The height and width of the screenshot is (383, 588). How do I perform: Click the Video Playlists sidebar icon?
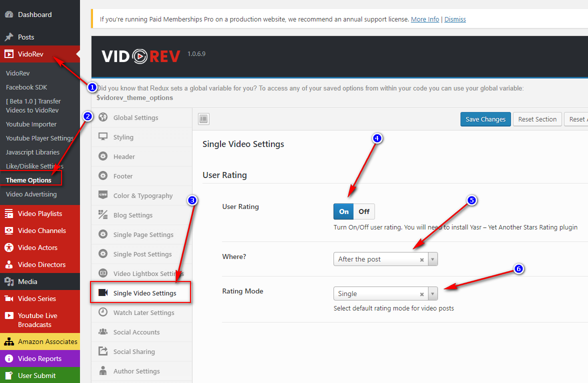(x=9, y=214)
